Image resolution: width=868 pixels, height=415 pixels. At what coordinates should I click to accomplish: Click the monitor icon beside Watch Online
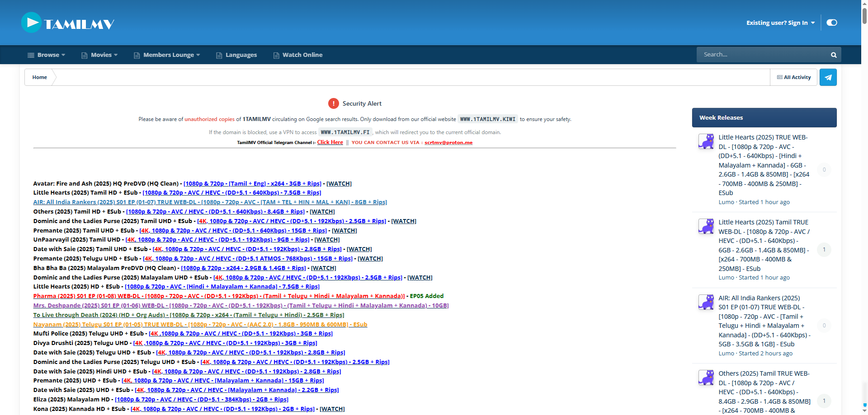coord(276,55)
